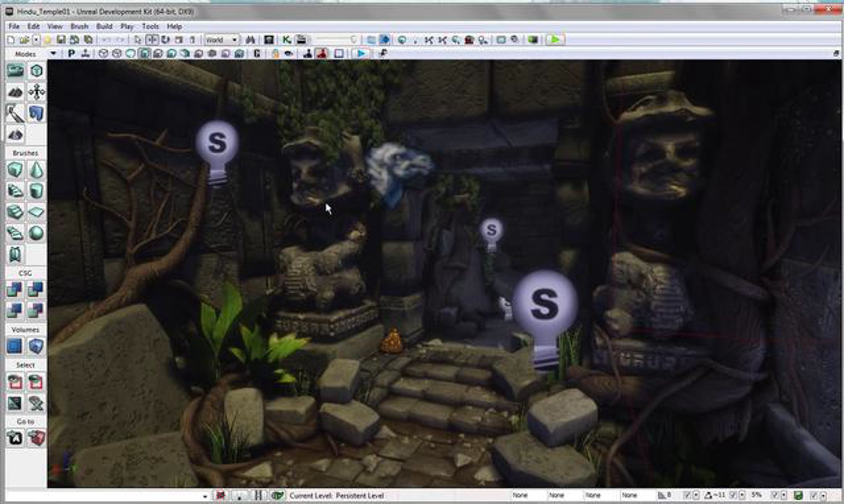Toggle the P button in viewport toolbar
The width and height of the screenshot is (844, 504).
tap(71, 53)
